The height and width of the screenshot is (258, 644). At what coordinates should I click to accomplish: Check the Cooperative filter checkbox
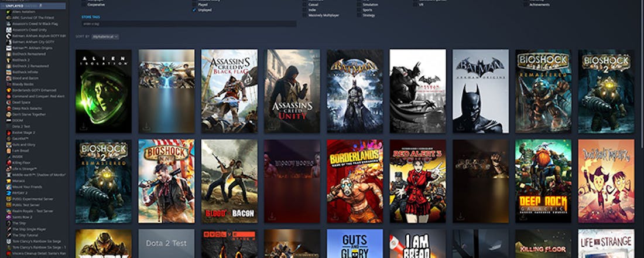point(84,5)
